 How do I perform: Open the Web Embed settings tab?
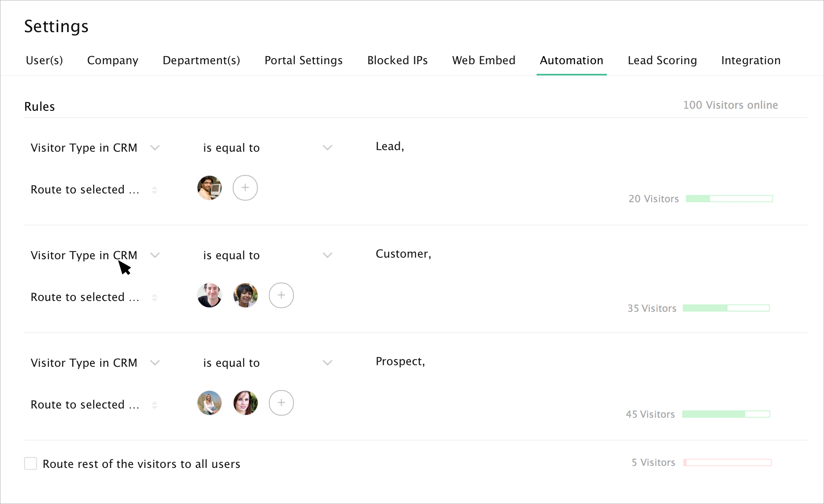484,60
